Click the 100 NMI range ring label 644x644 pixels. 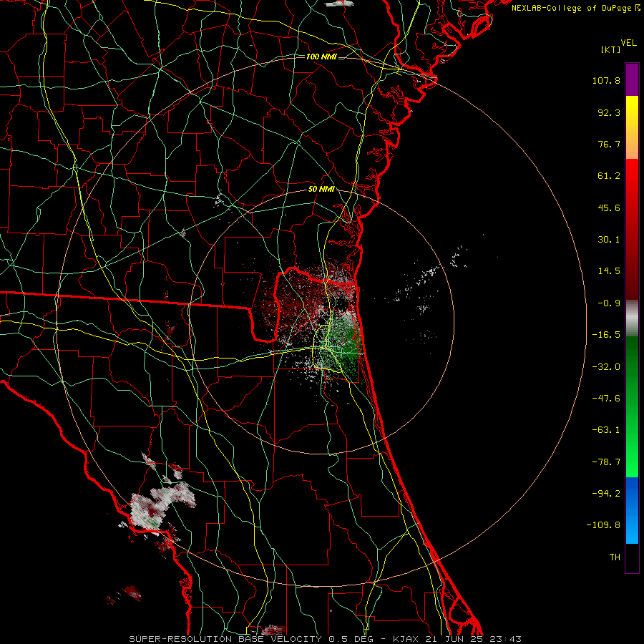(321, 57)
